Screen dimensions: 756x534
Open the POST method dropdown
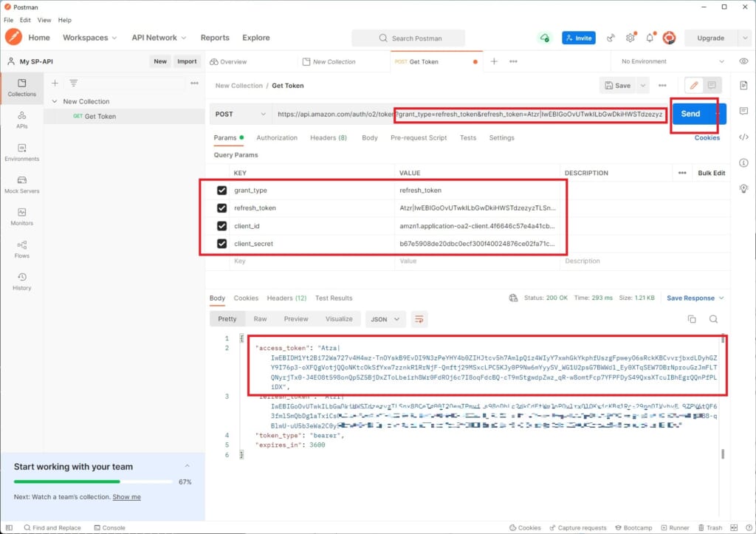[x=241, y=114]
